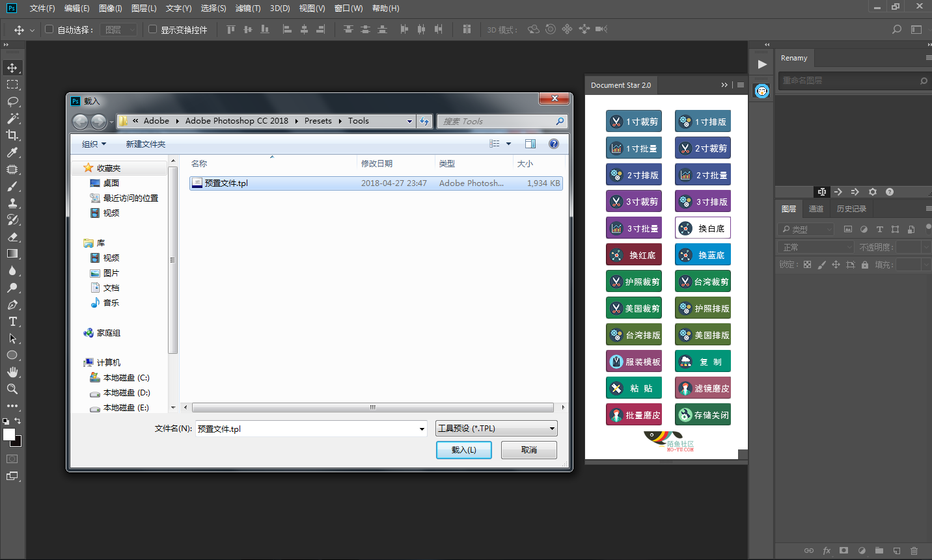Toggle the type layer filter T icon
The image size is (932, 560).
[x=879, y=229]
